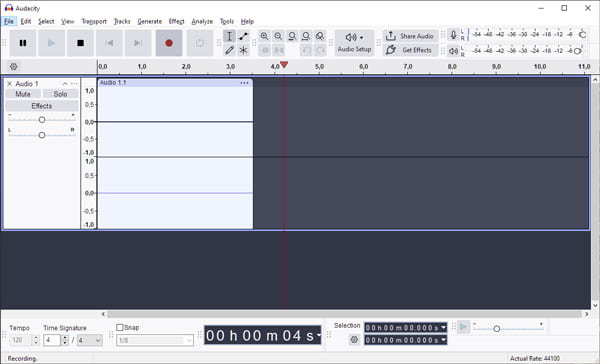
Task: Click the red playhead marker on timeline
Action: (284, 65)
